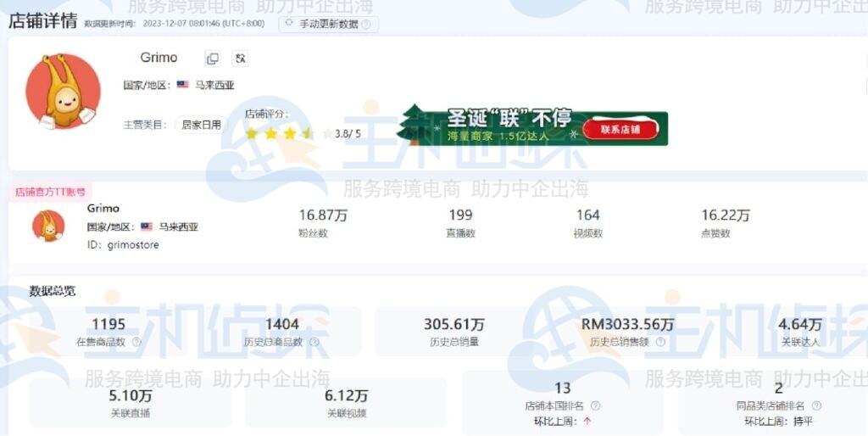Image resolution: width=868 pixels, height=436 pixels.
Task: Click the 199 livestream count
Action: 460,215
